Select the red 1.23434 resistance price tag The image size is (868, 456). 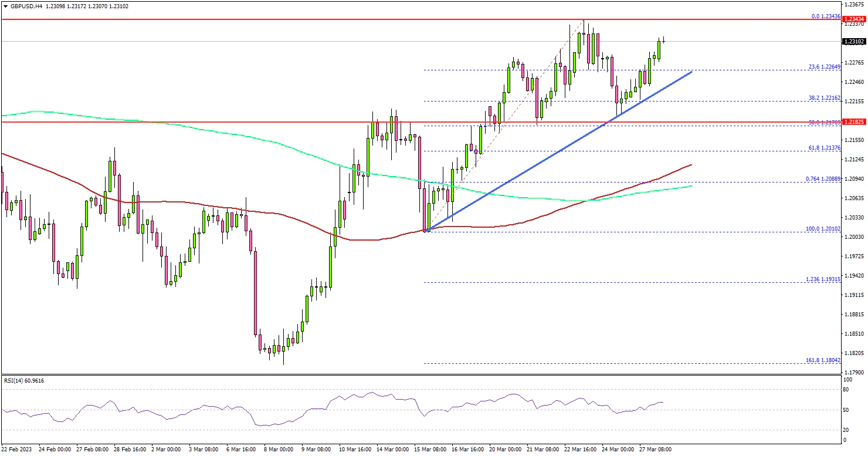(x=855, y=19)
